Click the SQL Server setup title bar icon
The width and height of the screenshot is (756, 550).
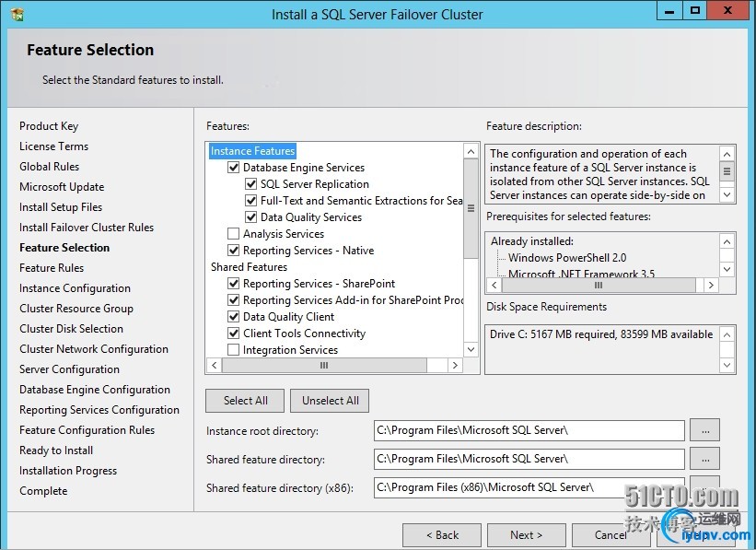click(x=17, y=14)
